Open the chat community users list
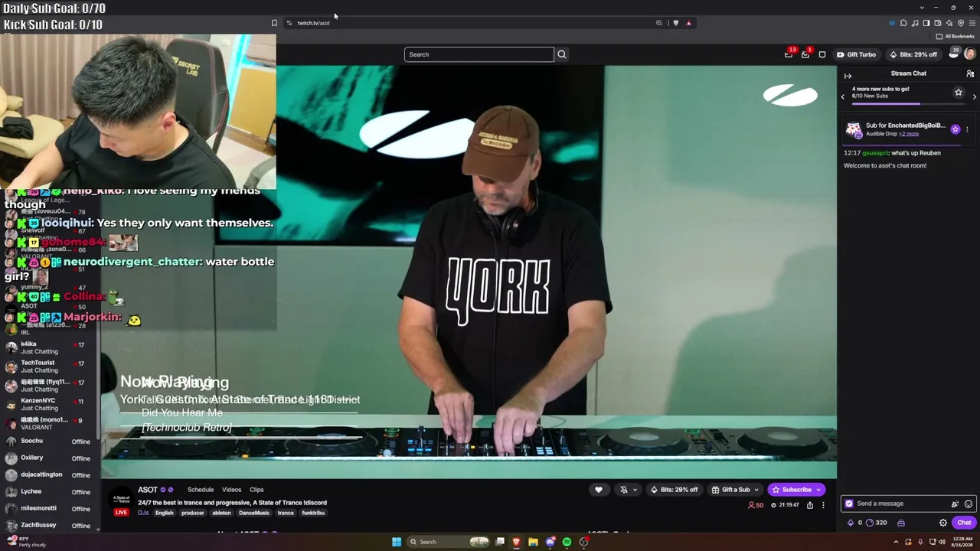This screenshot has width=980, height=551. coord(970,73)
